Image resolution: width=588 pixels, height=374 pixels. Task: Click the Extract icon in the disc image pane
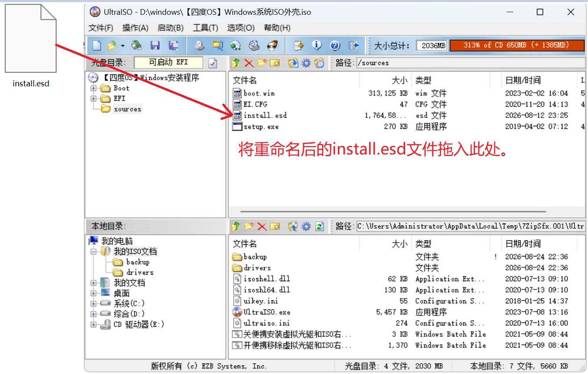click(293, 63)
